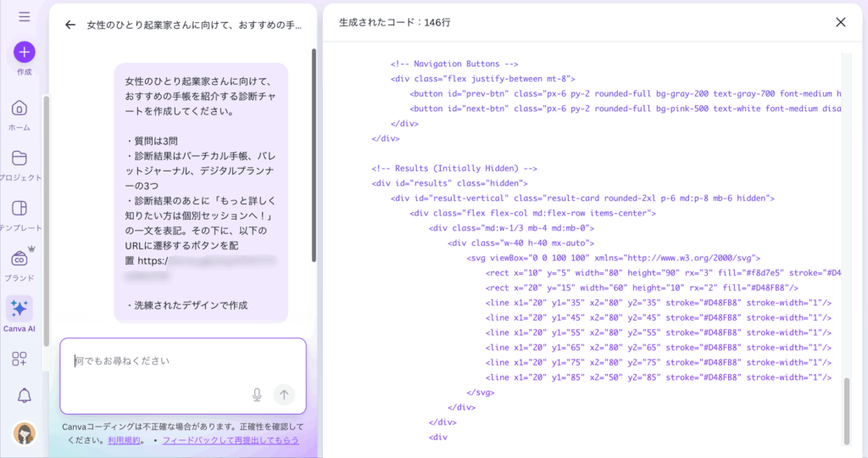Click the 質問は3問 prompt line
868x458 pixels.
coord(151,142)
